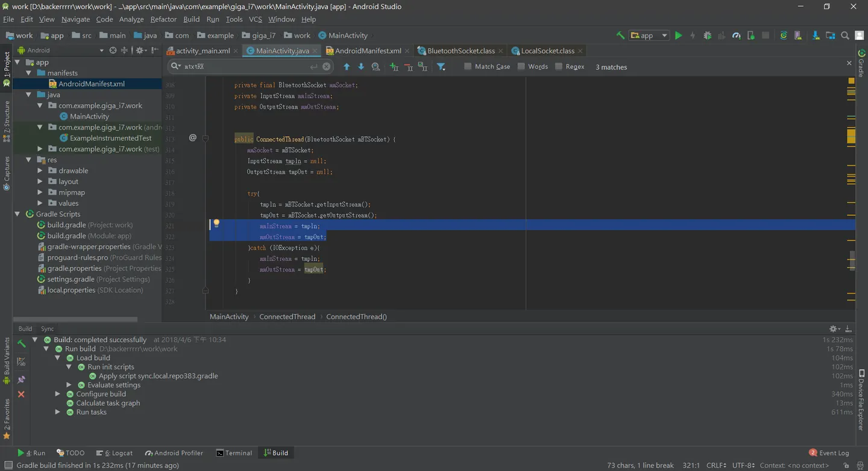
Task: Open the Refactor menu
Action: click(163, 19)
